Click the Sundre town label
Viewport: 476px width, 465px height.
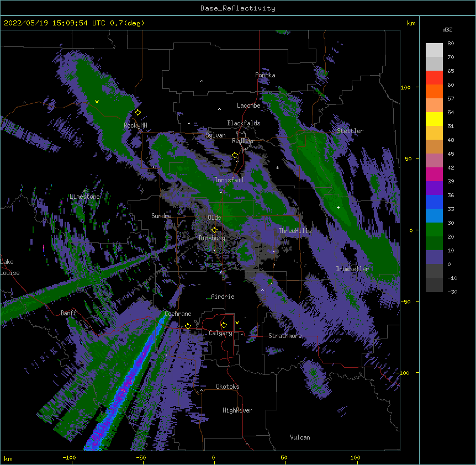[x=161, y=216]
